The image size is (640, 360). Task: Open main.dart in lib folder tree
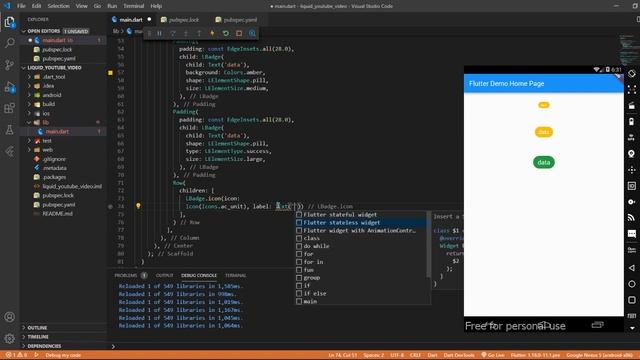click(x=57, y=131)
